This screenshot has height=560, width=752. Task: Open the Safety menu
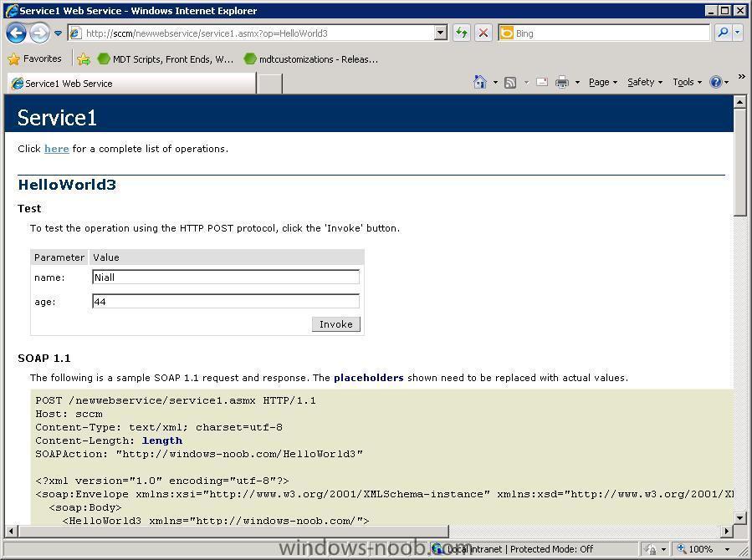[645, 83]
